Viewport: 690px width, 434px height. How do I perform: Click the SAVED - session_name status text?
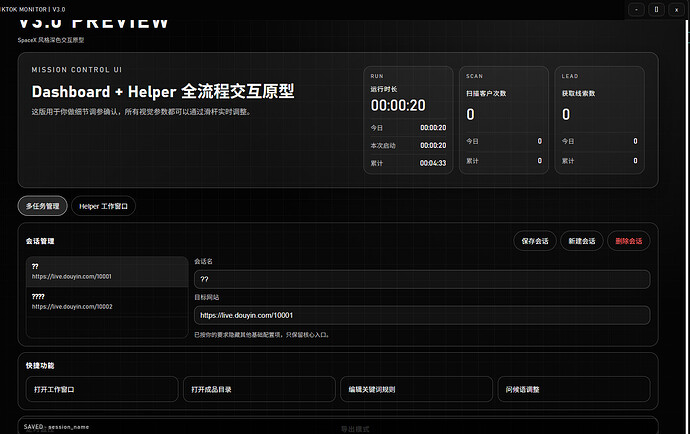56,427
